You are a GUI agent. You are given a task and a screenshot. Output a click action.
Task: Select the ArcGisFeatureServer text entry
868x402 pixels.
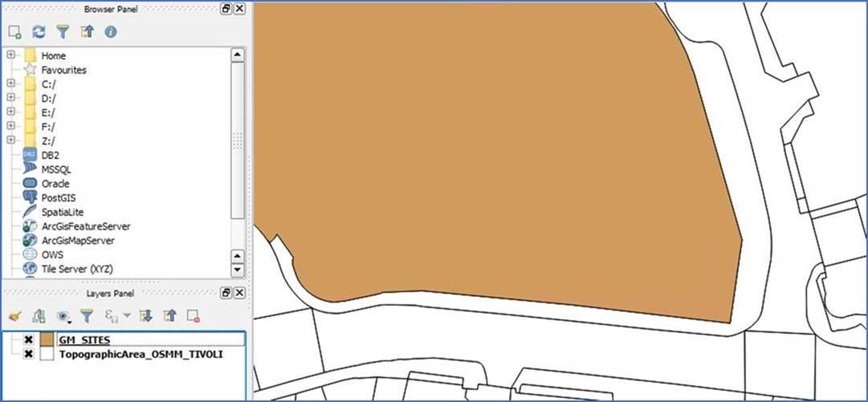coord(86,227)
